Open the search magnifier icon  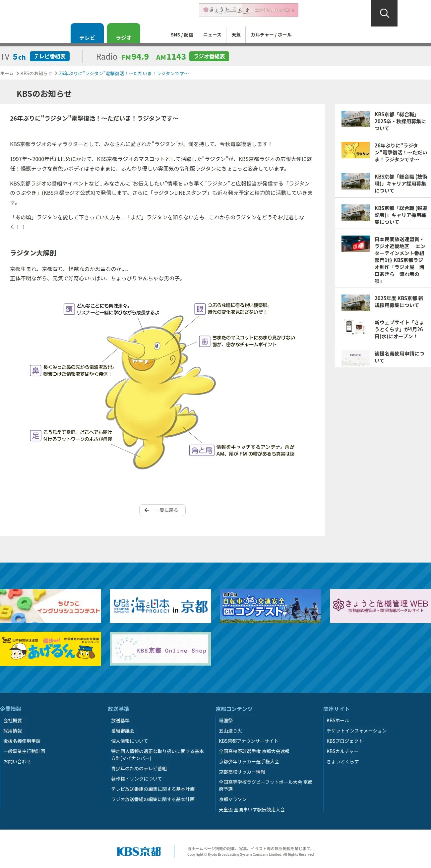(x=384, y=13)
